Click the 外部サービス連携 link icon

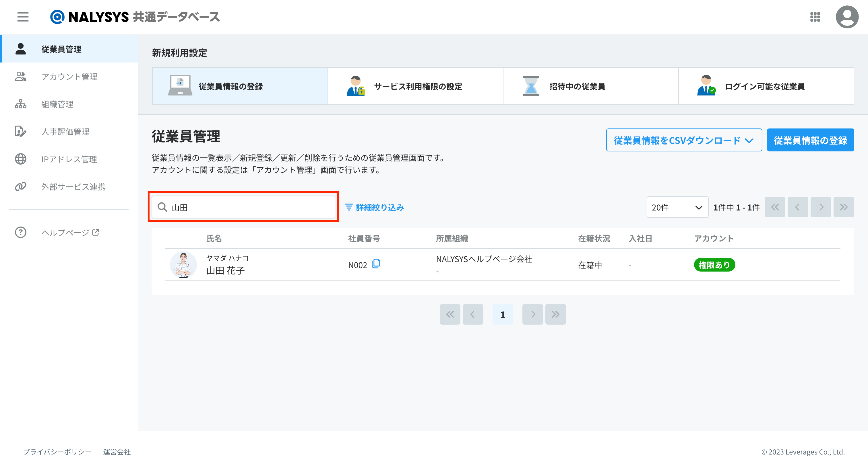[21, 186]
